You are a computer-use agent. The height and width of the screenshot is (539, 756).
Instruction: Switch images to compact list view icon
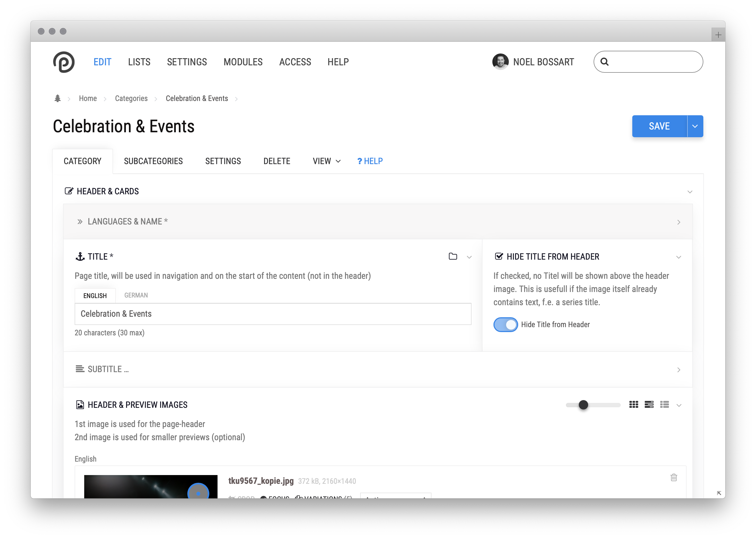coord(664,405)
